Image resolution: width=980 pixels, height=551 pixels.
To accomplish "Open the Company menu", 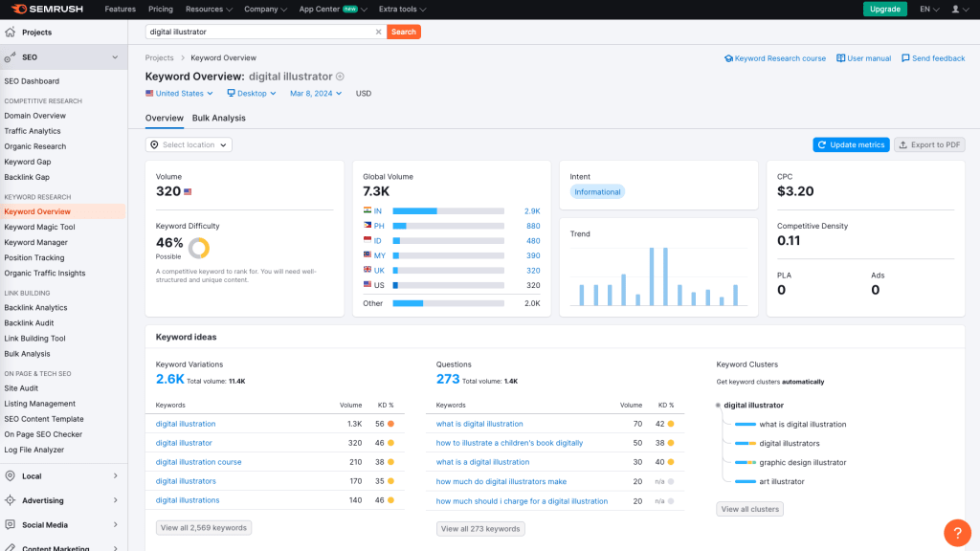I will click(266, 9).
